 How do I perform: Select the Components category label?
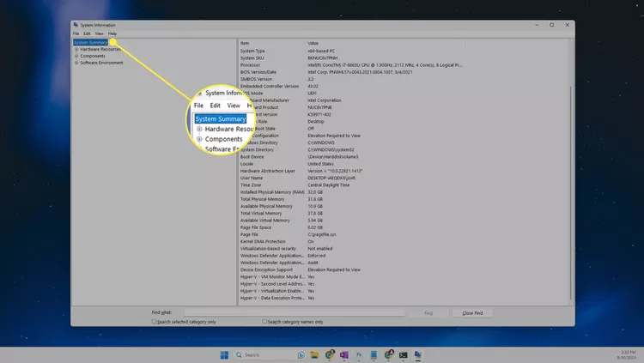[93, 56]
